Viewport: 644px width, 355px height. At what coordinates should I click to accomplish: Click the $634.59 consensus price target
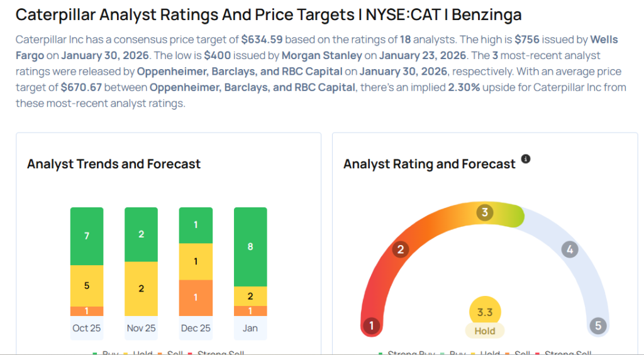(262, 39)
